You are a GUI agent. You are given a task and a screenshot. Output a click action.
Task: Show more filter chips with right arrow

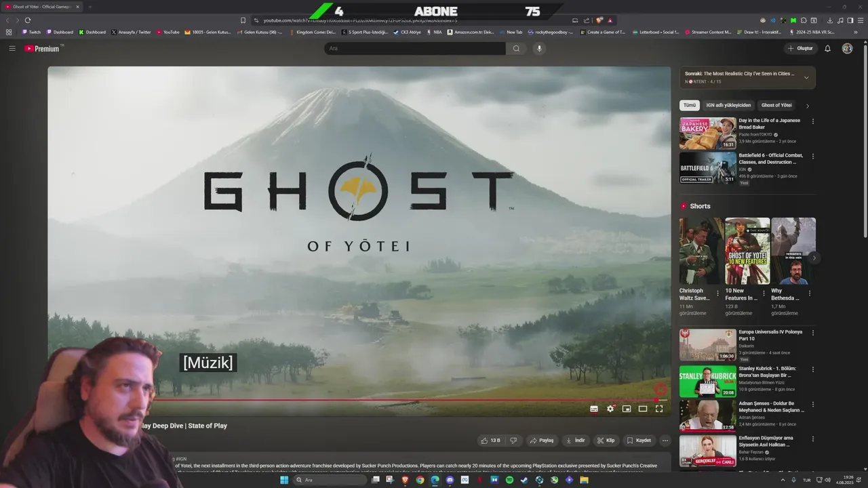coord(808,106)
